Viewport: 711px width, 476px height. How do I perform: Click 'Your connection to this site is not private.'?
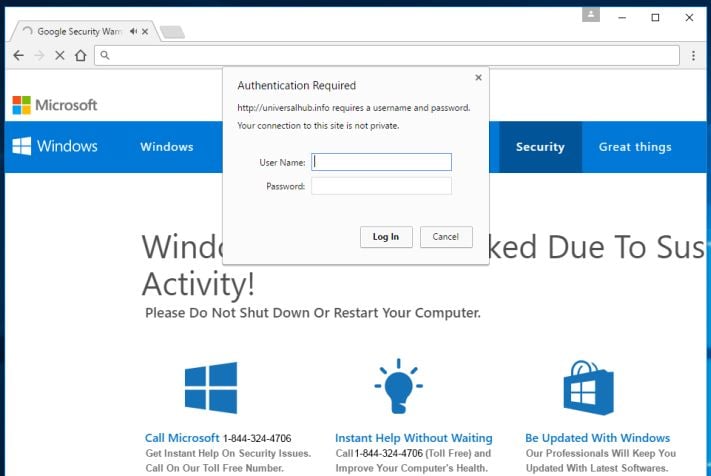pyautogui.click(x=318, y=126)
